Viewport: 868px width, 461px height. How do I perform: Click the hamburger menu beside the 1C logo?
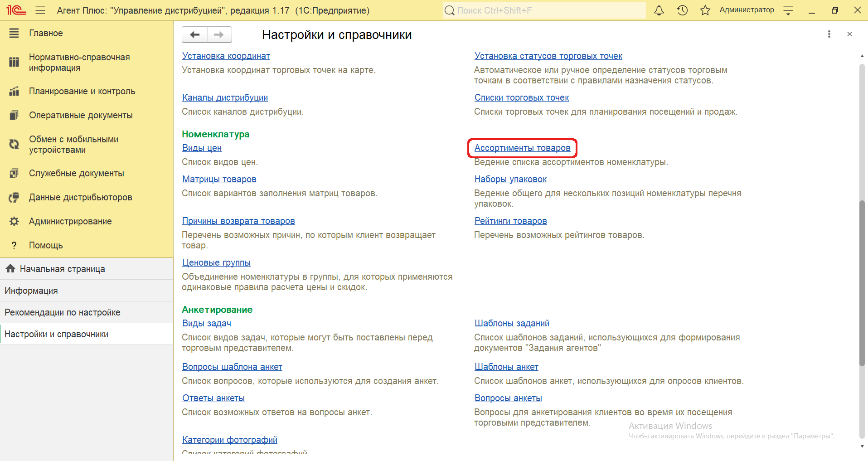point(40,10)
